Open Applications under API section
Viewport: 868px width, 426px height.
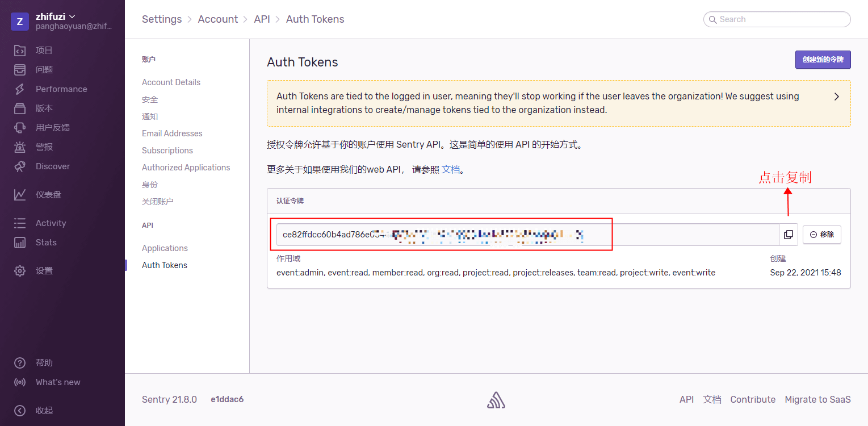(x=165, y=248)
